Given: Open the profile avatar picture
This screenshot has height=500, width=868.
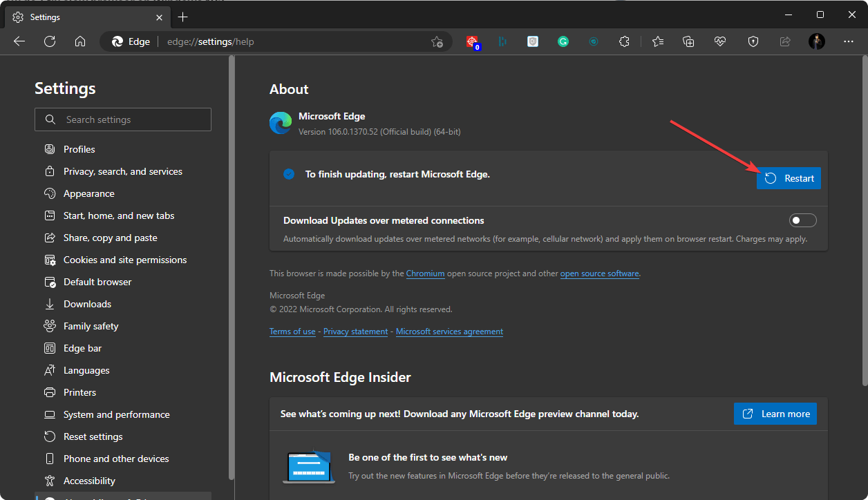Looking at the screenshot, I should (817, 41).
